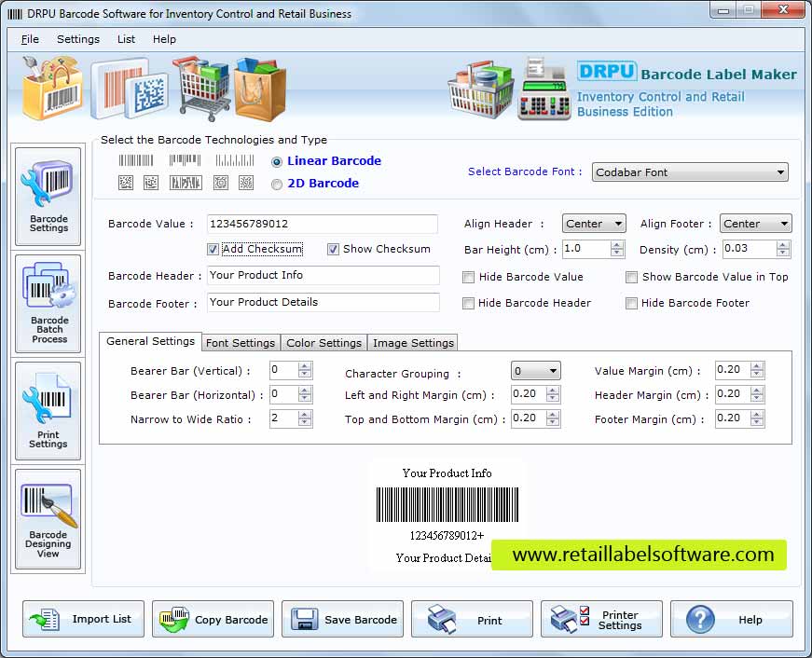Click the Footer Margin spinner arrows
This screenshot has height=658, width=812.
pos(757,418)
